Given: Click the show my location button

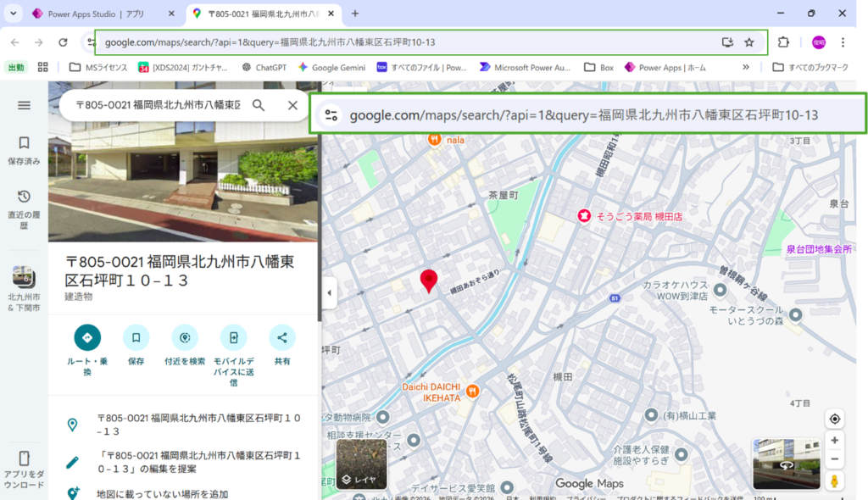Looking at the screenshot, I should click(x=834, y=419).
